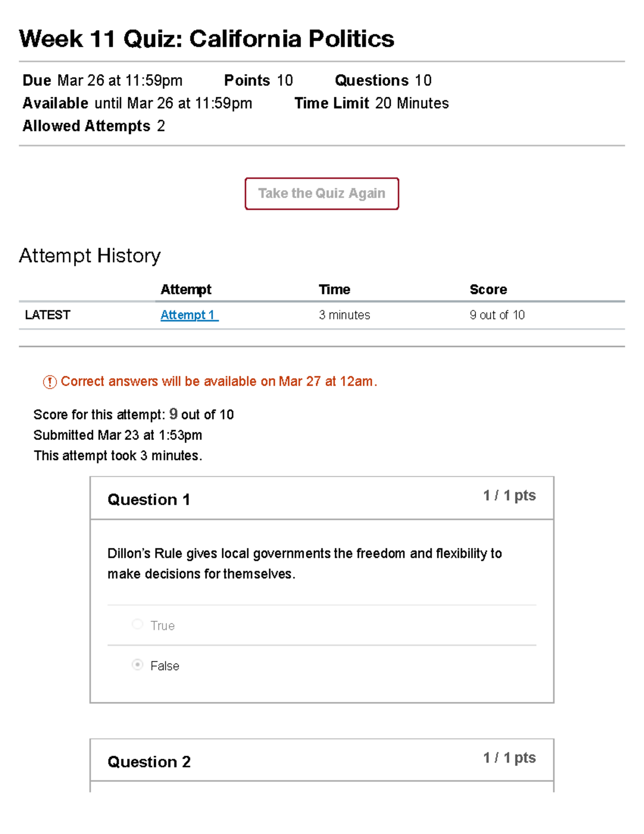Select the False radio button
Screen dimensions: 644x834
coord(137,665)
